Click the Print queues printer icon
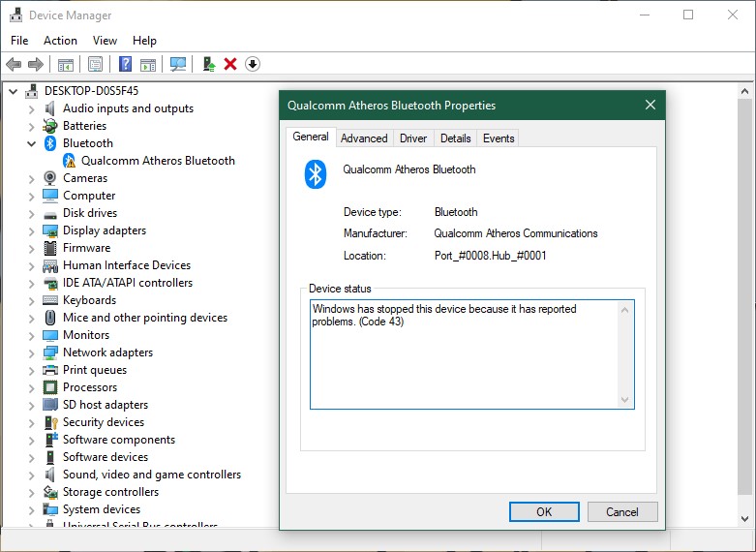 point(50,370)
